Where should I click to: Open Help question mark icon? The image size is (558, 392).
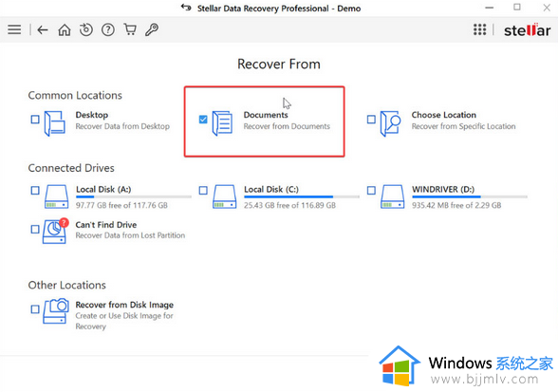click(108, 30)
